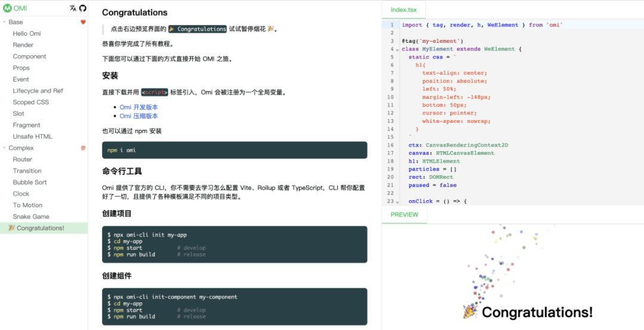
Task: Select the Congratulations! sidebar item
Action: click(x=44, y=228)
